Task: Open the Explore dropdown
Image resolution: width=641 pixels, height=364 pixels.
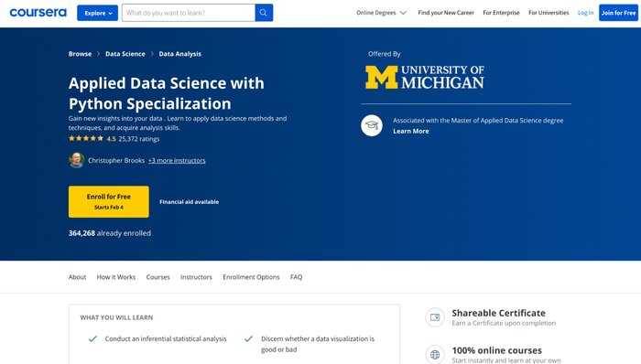Action: click(97, 13)
